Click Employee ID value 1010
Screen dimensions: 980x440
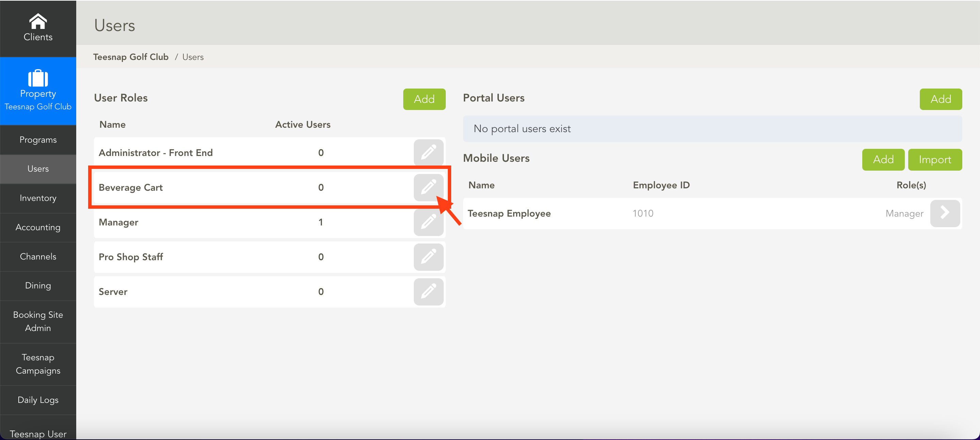coord(643,213)
